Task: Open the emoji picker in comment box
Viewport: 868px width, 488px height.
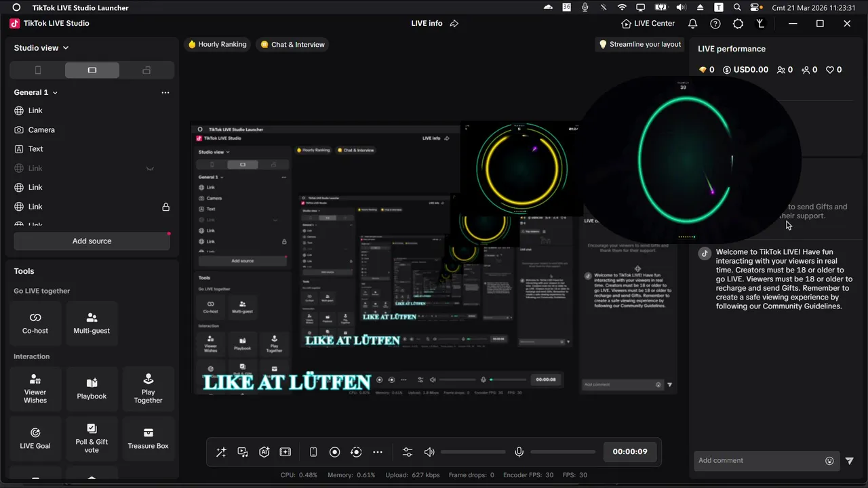Action: point(829,461)
